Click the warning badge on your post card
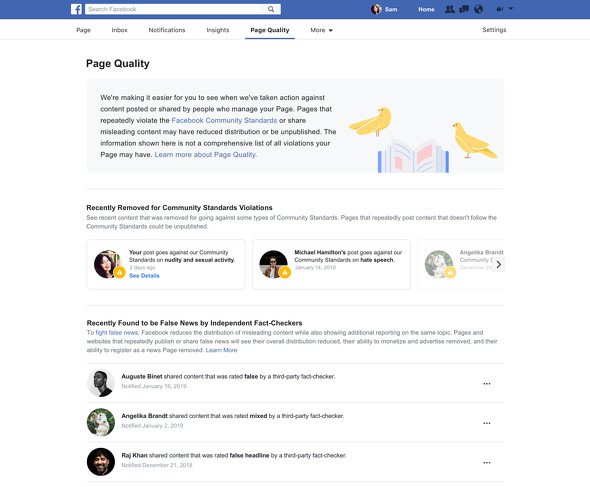Viewport: 590px width, 487px height. (119, 272)
